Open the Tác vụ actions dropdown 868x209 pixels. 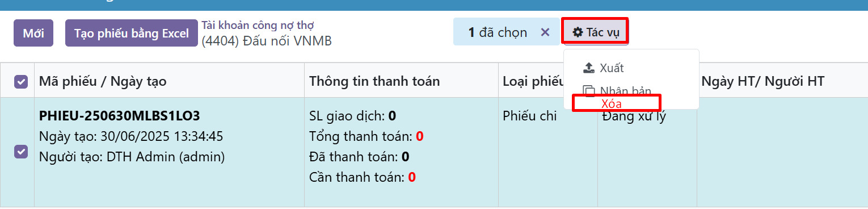[x=595, y=32]
